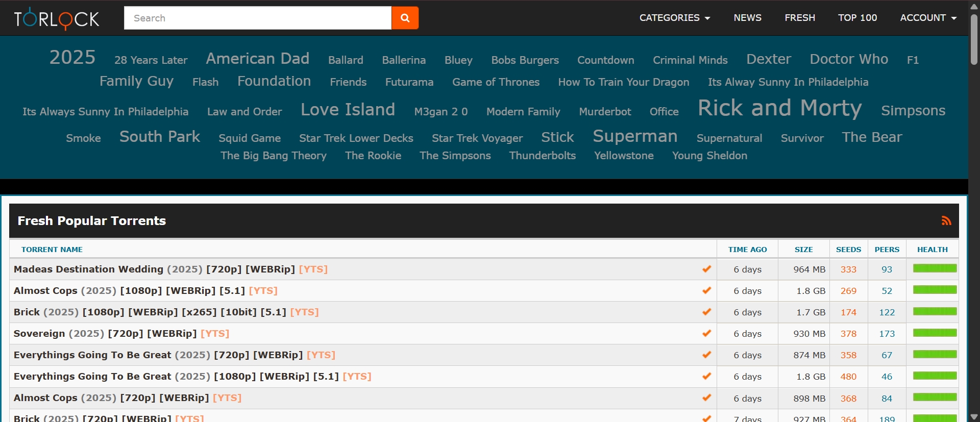This screenshot has width=980, height=422.
Task: Open Sovereign 720p WEBRip torrent
Action: (121, 333)
